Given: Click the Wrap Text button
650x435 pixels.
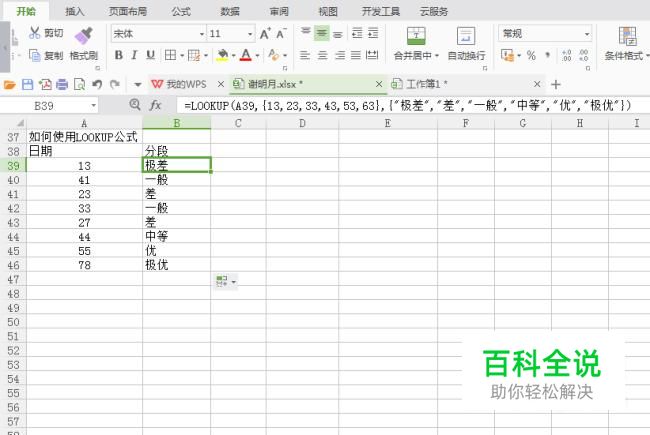Looking at the screenshot, I should 466,44.
